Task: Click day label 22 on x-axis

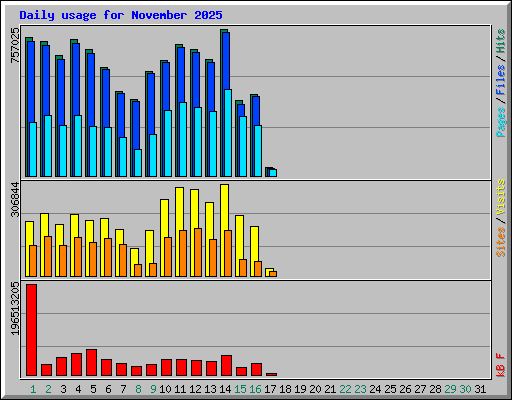Action: (x=345, y=389)
